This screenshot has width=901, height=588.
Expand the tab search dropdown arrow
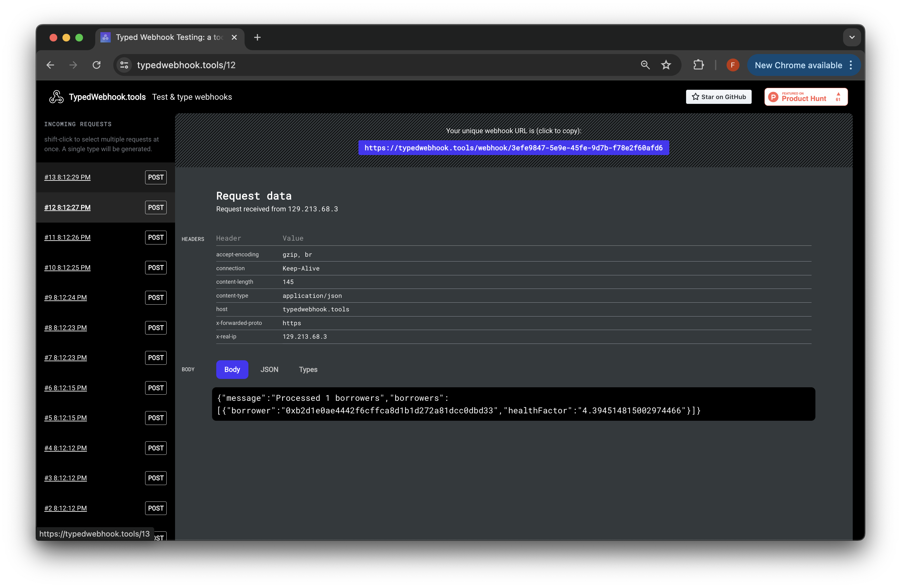852,37
